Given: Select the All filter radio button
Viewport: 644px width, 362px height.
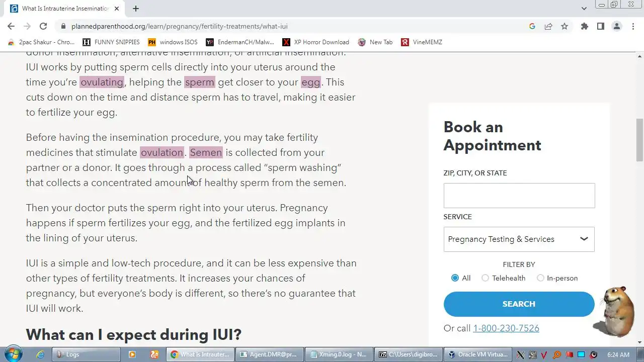Looking at the screenshot, I should pos(455,278).
